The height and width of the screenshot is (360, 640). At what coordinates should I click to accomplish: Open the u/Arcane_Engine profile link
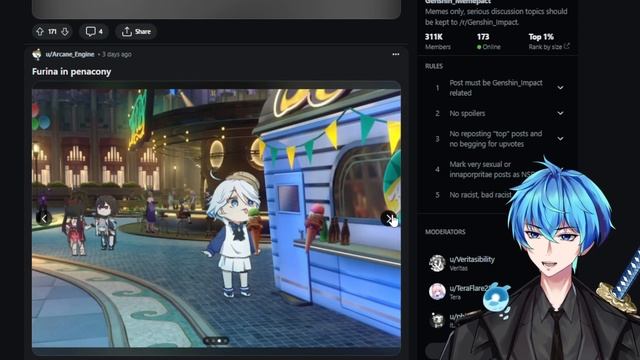pos(70,54)
